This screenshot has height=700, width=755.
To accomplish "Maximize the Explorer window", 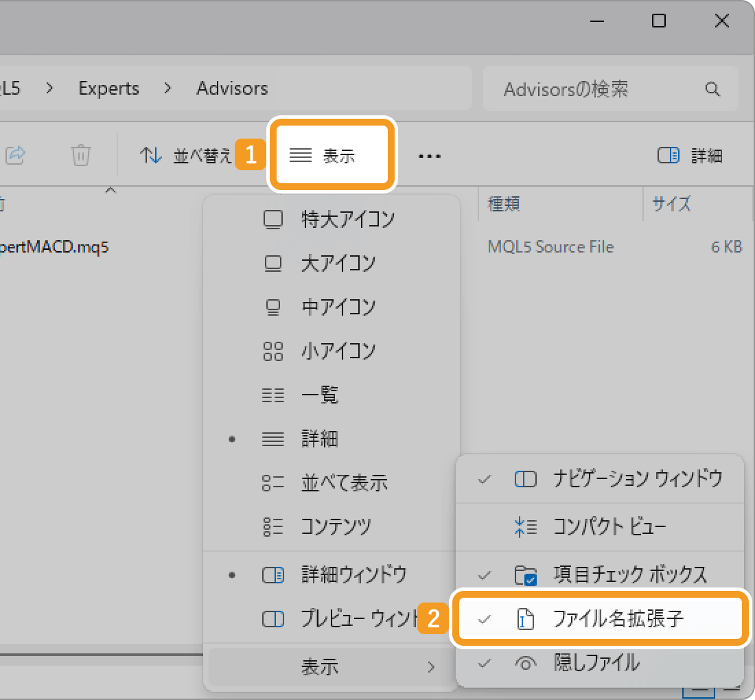I will point(659,21).
